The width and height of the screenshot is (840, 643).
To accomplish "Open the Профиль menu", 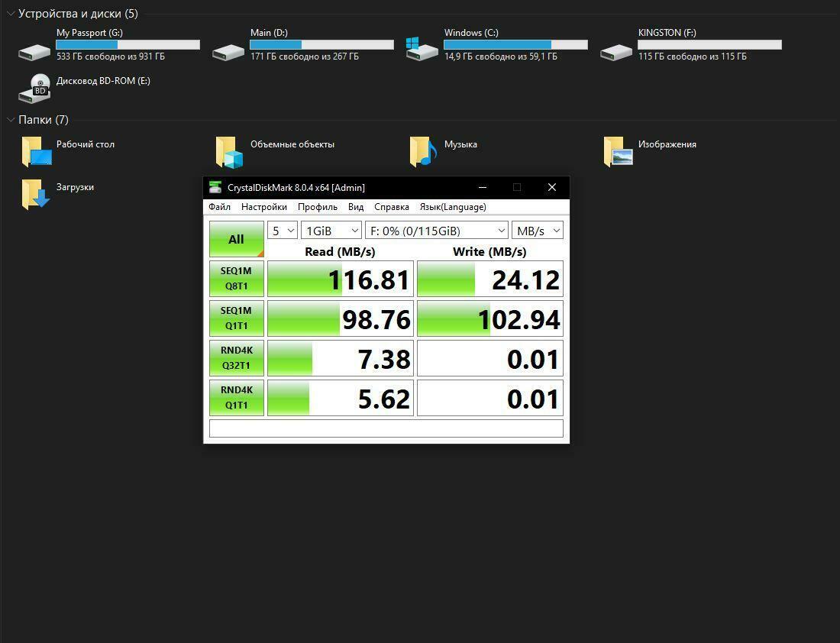I will [x=318, y=207].
